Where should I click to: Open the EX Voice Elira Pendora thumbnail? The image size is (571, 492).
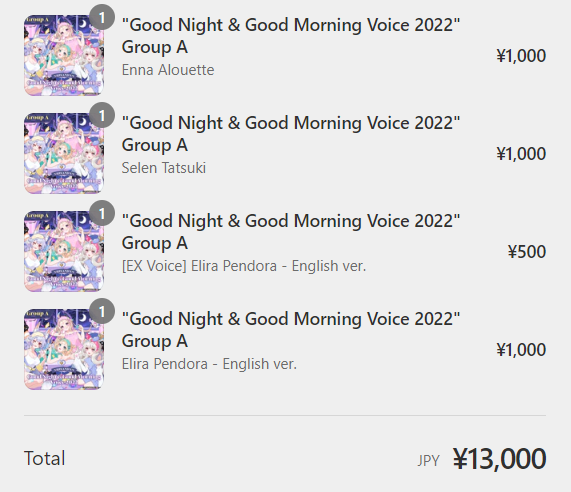64,251
